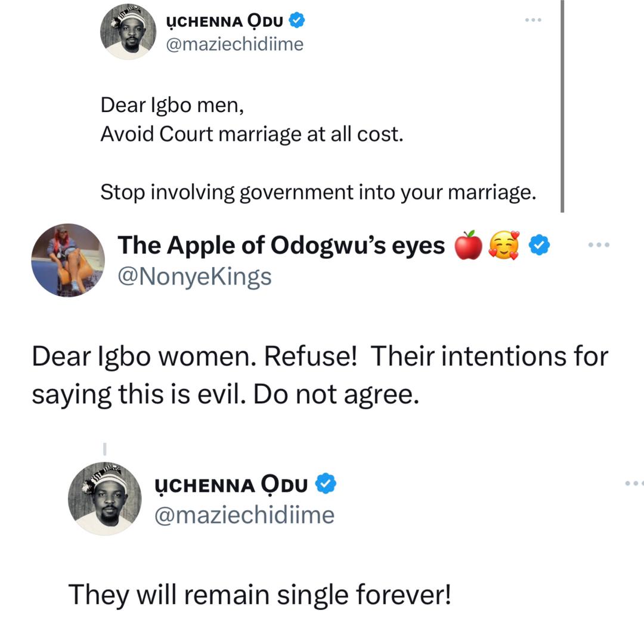This screenshot has height=644, width=644.
Task: Open the 'Avoid Court marriage at all cost' tweet text
Action: click(x=252, y=134)
